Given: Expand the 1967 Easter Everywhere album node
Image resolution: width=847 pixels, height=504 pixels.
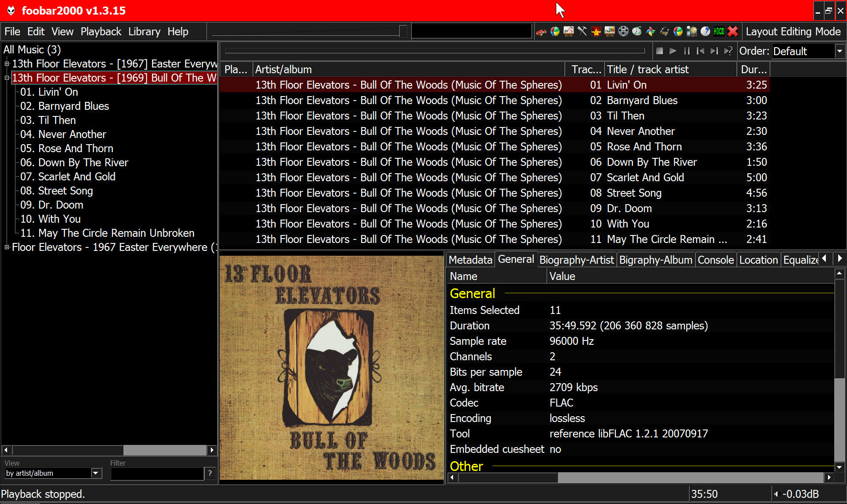Looking at the screenshot, I should 7,64.
